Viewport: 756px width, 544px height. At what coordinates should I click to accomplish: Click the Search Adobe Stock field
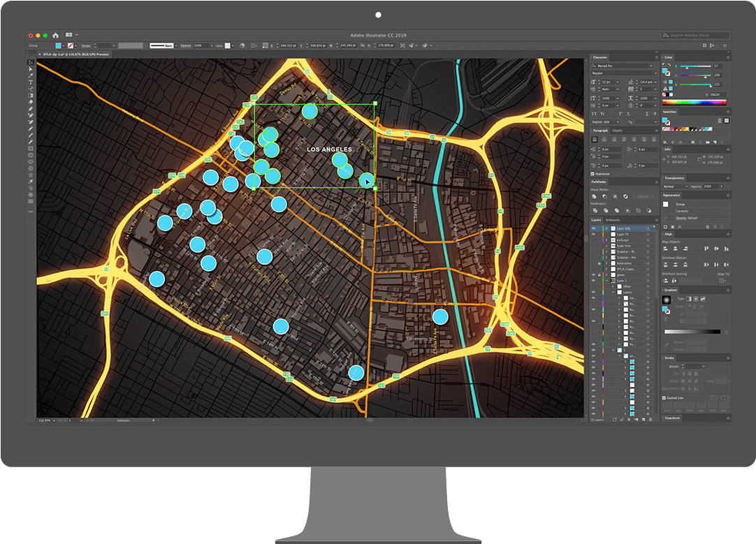695,35
